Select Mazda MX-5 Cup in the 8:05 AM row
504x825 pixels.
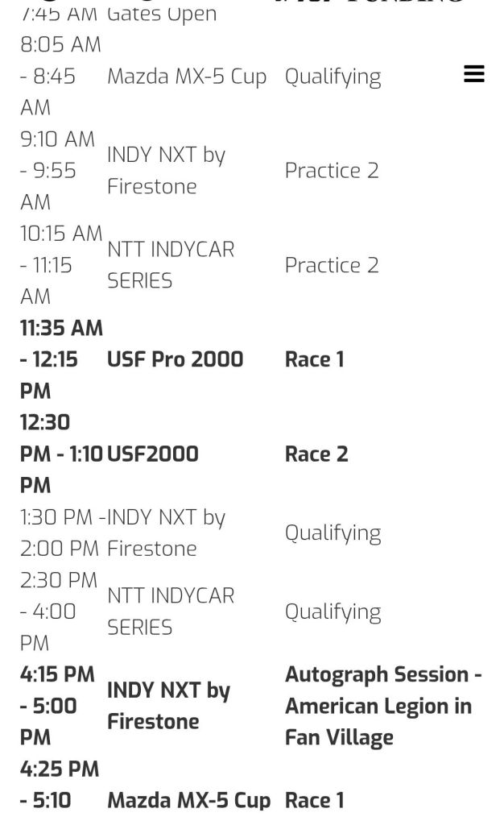pos(187,77)
